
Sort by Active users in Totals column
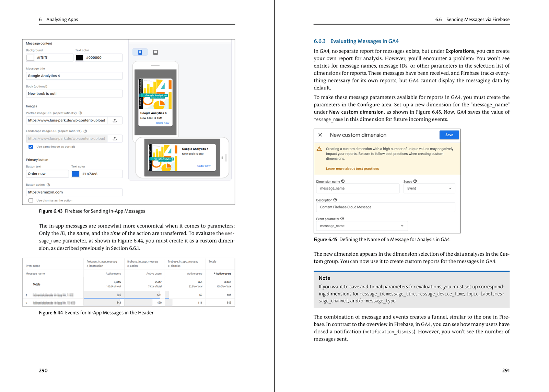[x=223, y=274]
